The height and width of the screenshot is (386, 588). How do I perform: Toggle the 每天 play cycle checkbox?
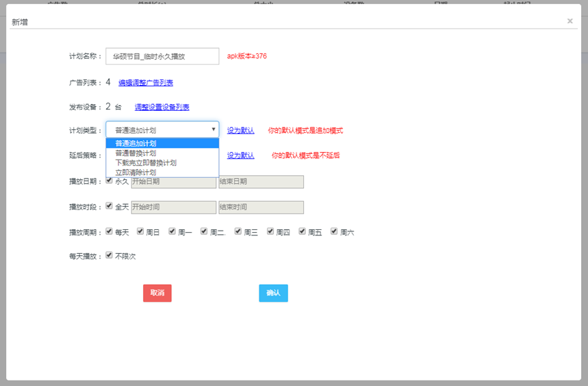pos(110,231)
